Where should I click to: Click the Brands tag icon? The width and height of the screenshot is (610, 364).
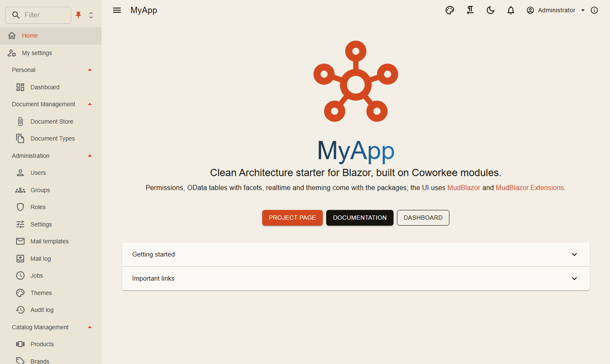tap(20, 361)
